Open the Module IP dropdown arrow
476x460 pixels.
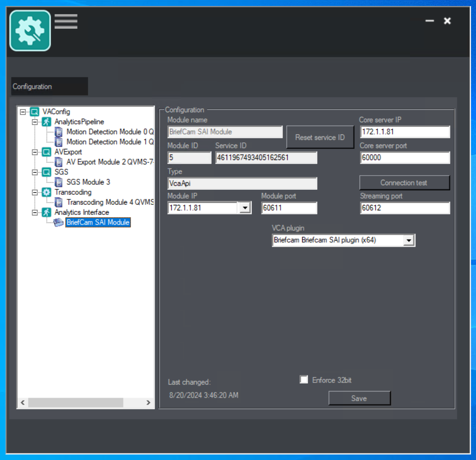coord(245,208)
